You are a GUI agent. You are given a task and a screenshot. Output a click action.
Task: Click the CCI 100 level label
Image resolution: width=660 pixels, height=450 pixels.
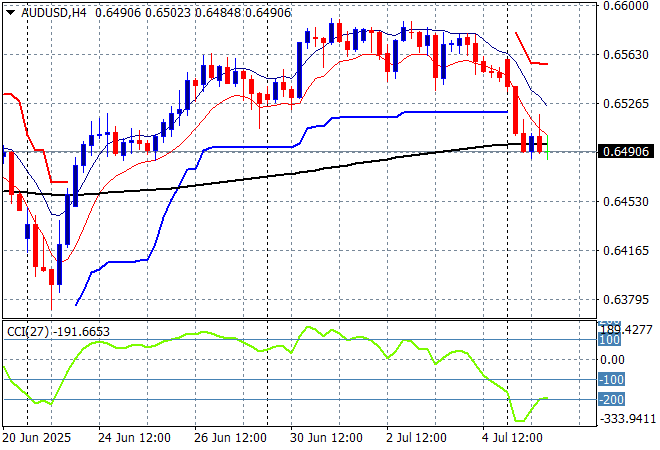pos(609,340)
